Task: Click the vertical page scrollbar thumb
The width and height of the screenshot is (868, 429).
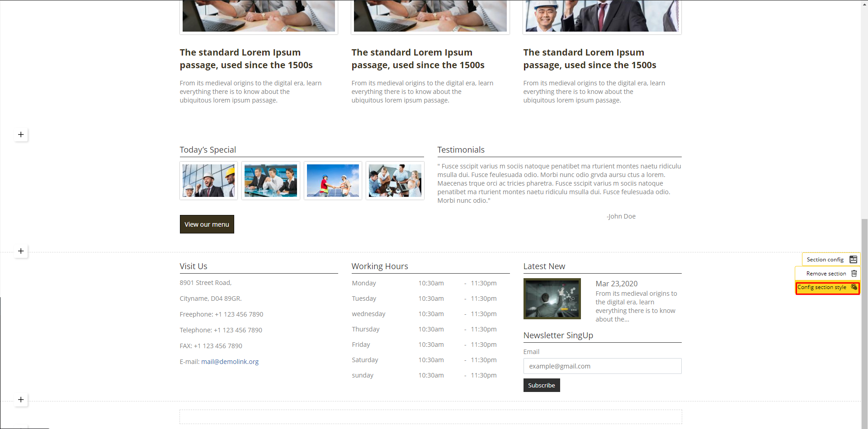Action: click(x=864, y=323)
